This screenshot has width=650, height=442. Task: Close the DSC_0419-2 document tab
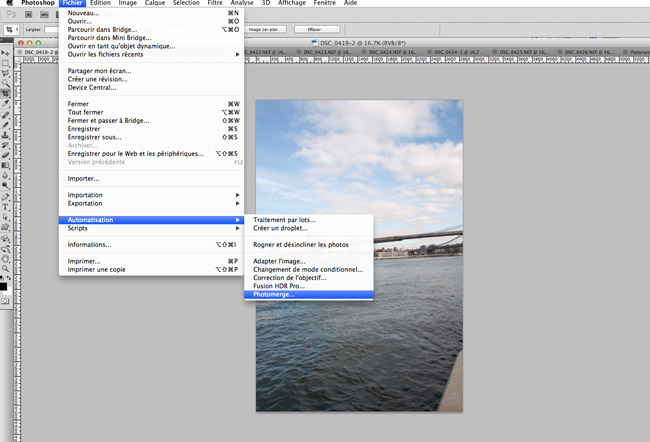click(19, 52)
